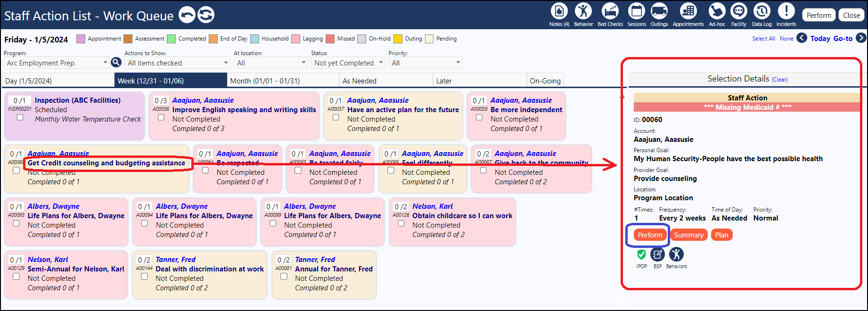The height and width of the screenshot is (311, 868).
Task: Open Get Credit counseling and budgeting assistance action
Action: tap(106, 163)
